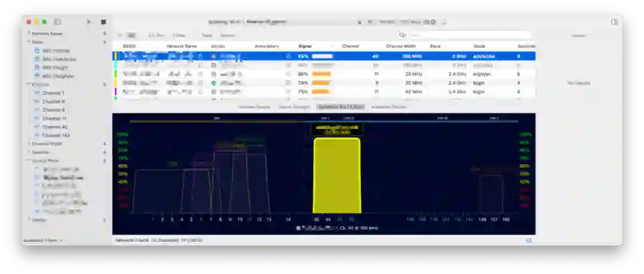Select Channel 6 in the sidebar
The image size is (644, 274).
(54, 101)
